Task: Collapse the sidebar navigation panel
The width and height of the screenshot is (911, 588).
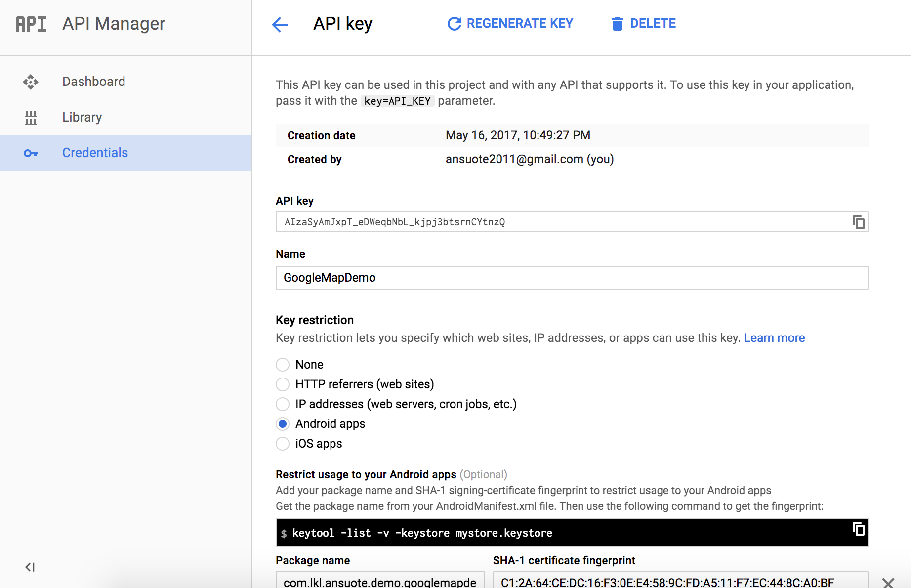Action: pyautogui.click(x=30, y=567)
